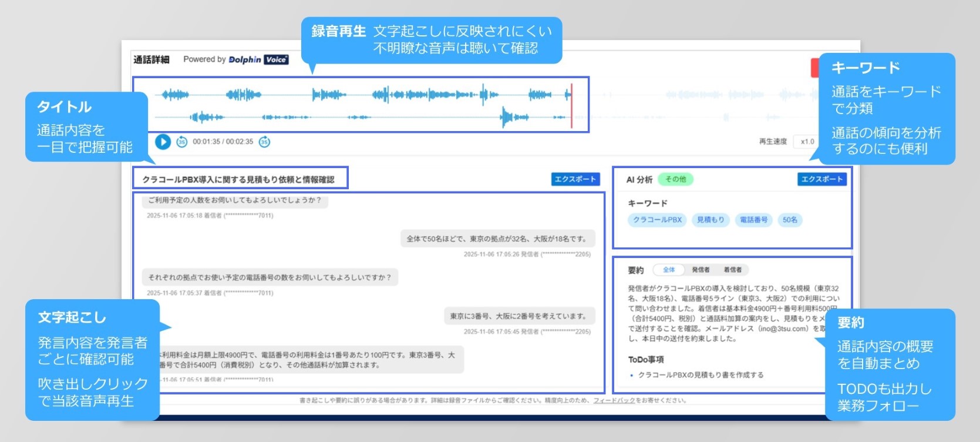This screenshot has height=442, width=980.
Task: Play the call recording
Action: 163,142
